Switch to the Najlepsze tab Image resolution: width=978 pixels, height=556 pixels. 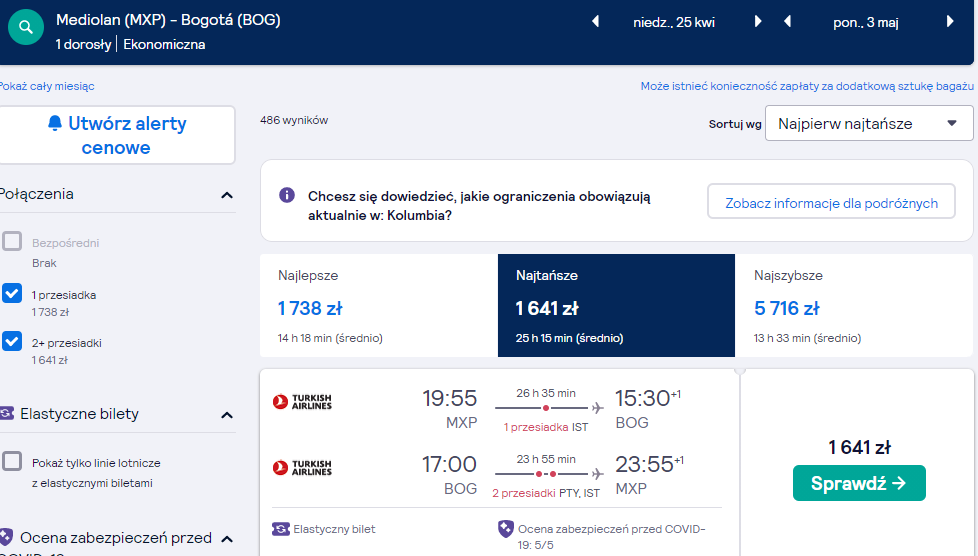[x=379, y=305]
